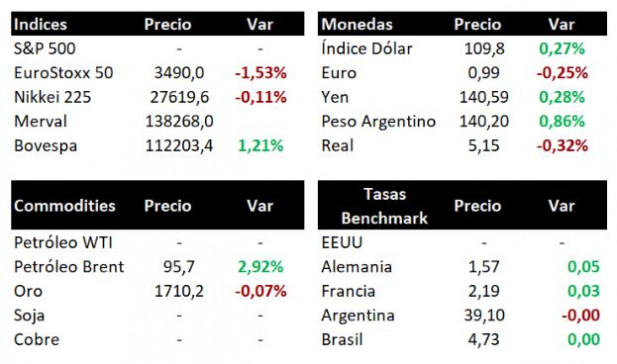The height and width of the screenshot is (364, 617).
Task: Click the EuroStoxx 50 row label
Action: click(x=63, y=73)
